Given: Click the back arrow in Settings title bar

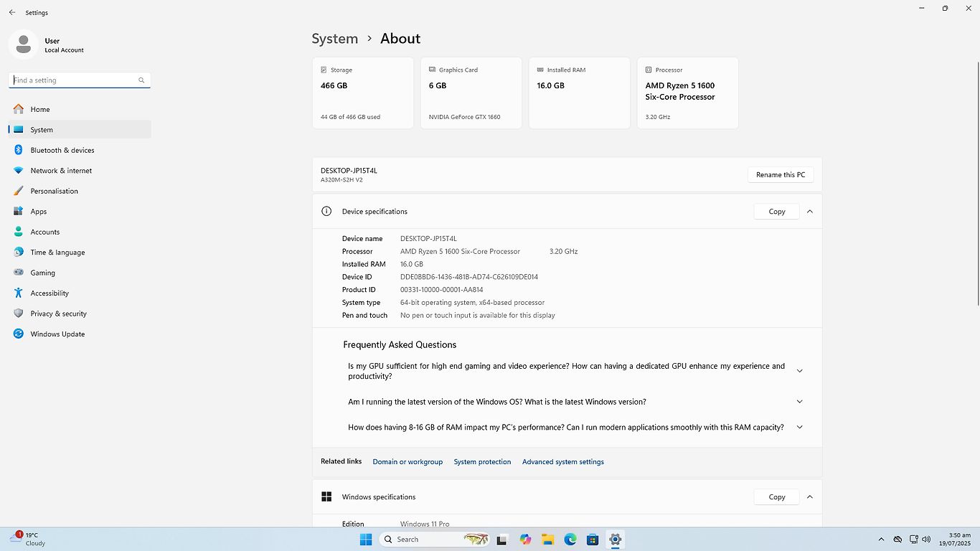Looking at the screenshot, I should point(12,12).
